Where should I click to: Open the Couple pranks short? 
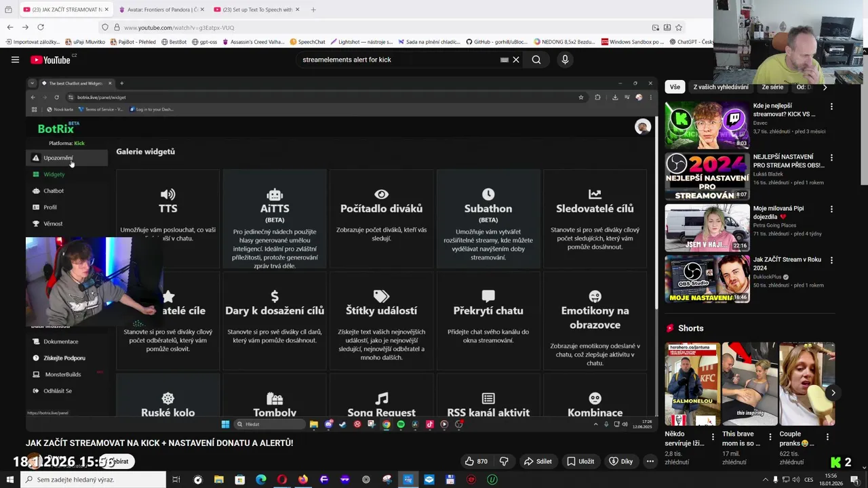click(x=806, y=384)
